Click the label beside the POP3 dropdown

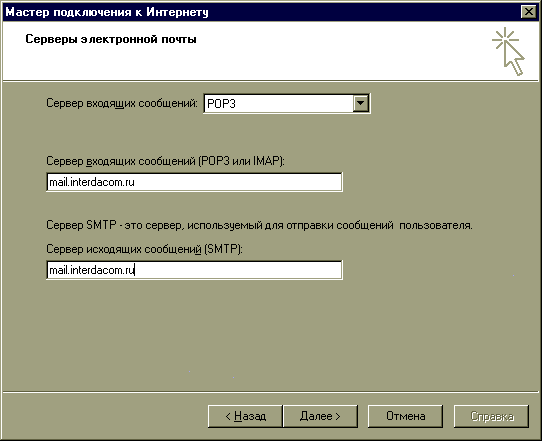click(122, 103)
